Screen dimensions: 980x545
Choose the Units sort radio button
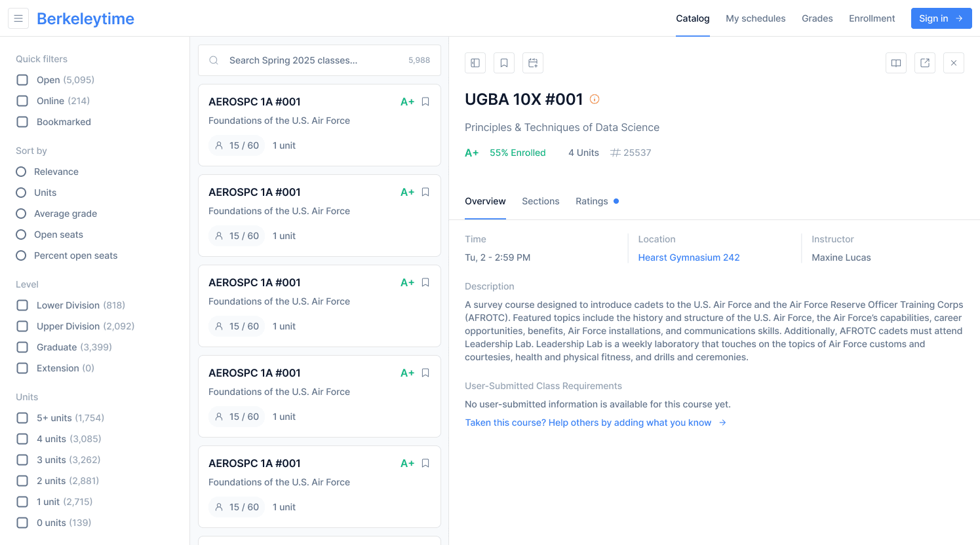click(21, 193)
